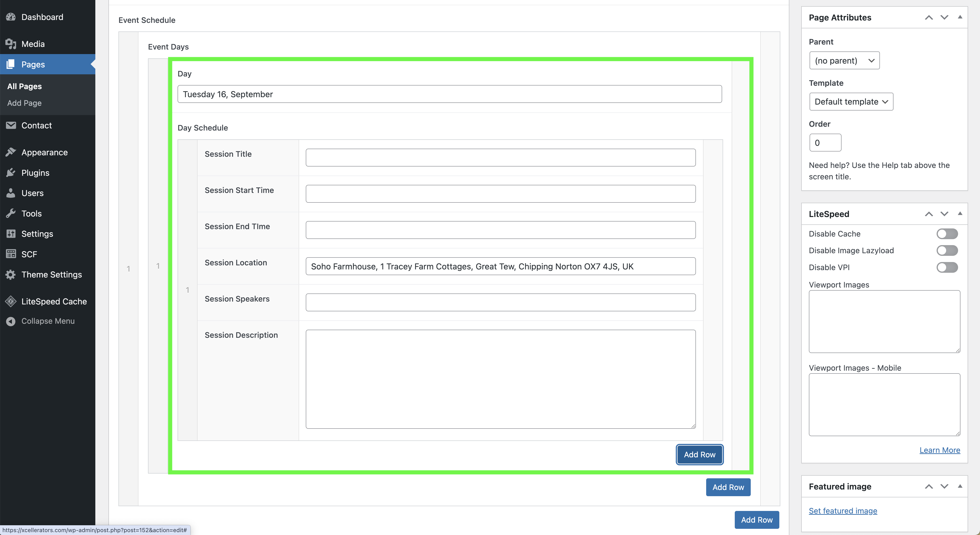980x535 pixels.
Task: Click the Contact envelope icon
Action: click(x=11, y=126)
